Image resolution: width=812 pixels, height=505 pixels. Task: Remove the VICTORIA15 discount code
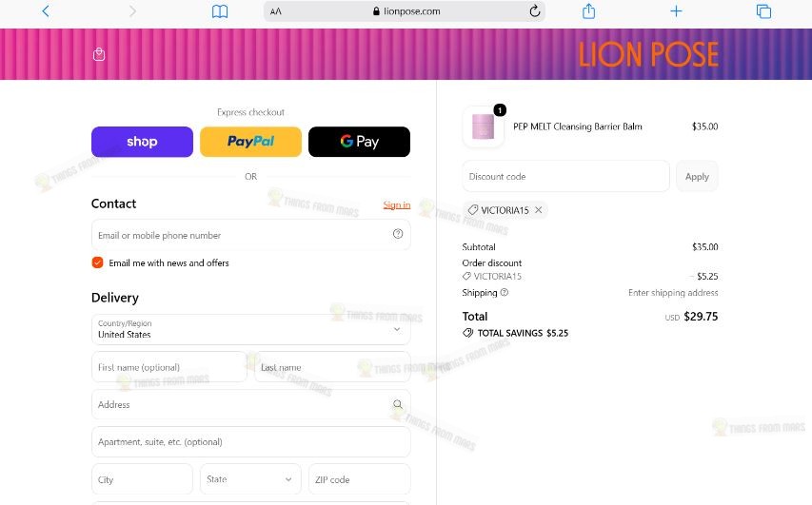point(539,210)
